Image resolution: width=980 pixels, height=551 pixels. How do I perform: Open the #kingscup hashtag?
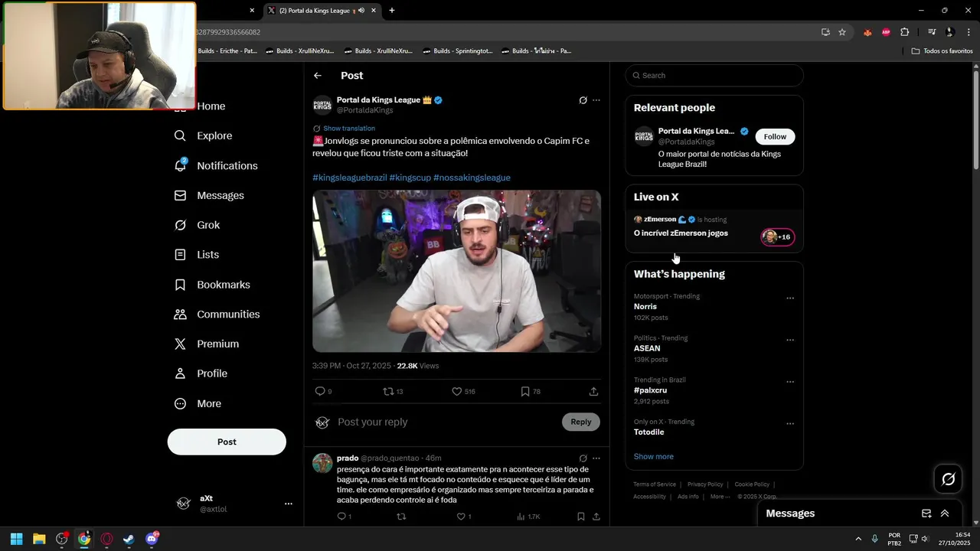click(410, 178)
